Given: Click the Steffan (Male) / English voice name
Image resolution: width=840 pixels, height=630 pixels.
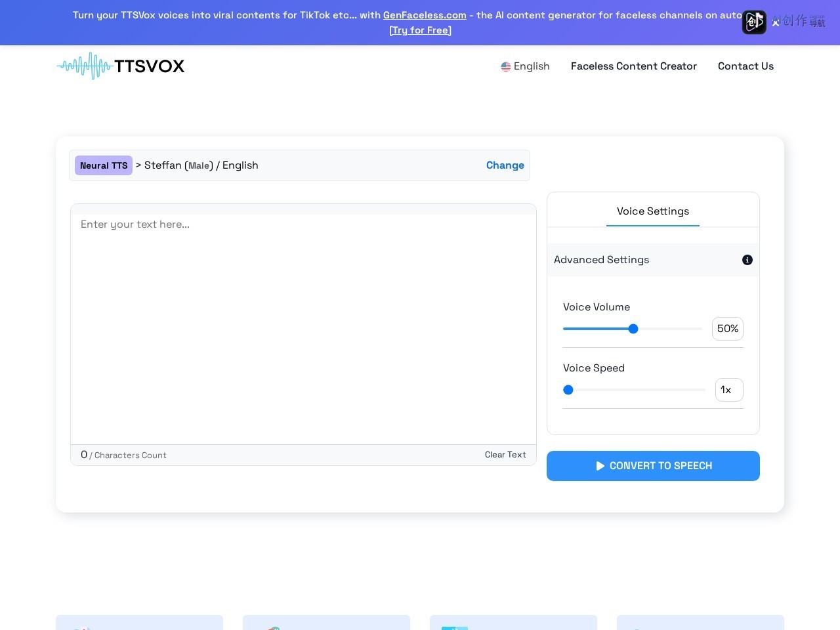Looking at the screenshot, I should [201, 165].
